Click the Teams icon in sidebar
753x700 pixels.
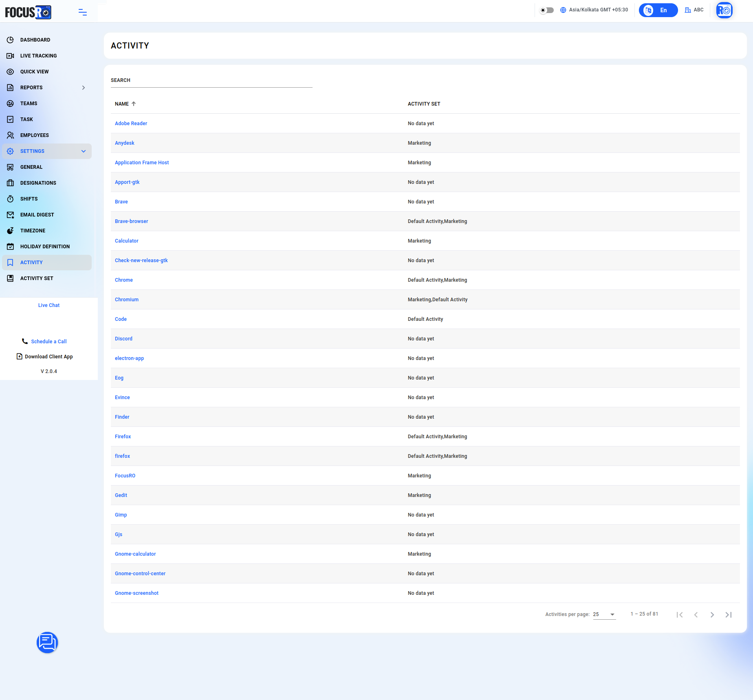[x=11, y=104]
